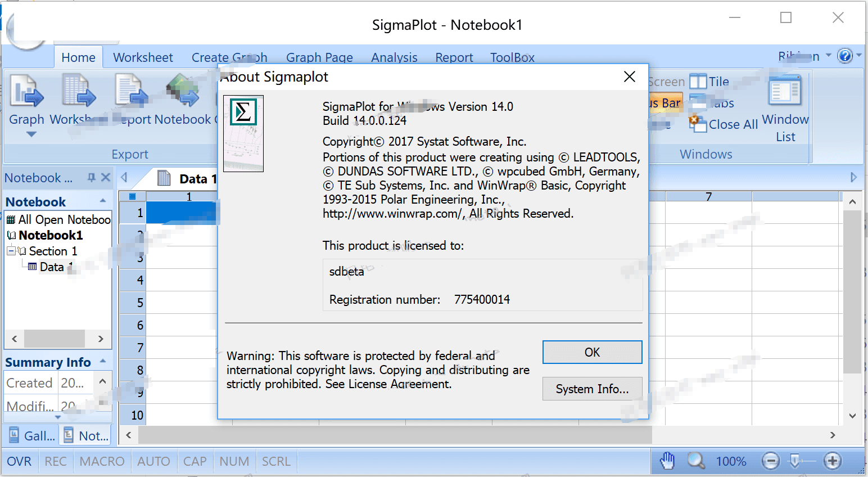Click the licensee name sdbeta

pyautogui.click(x=346, y=272)
